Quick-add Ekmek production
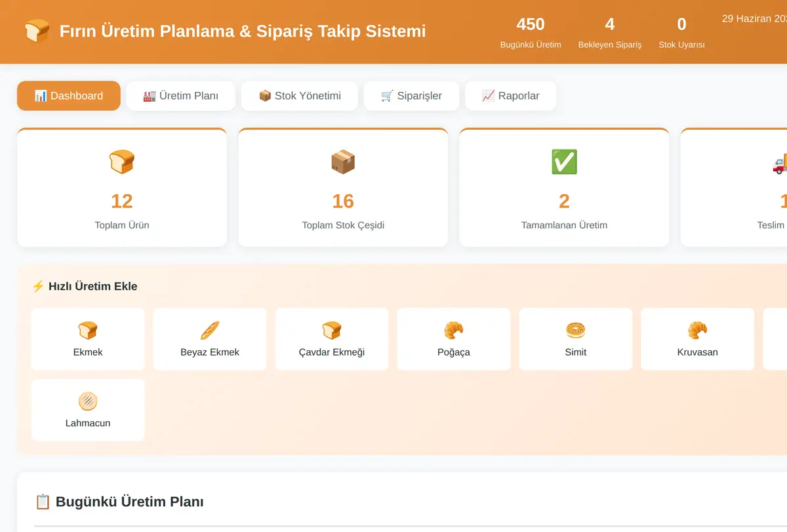 [88, 339]
